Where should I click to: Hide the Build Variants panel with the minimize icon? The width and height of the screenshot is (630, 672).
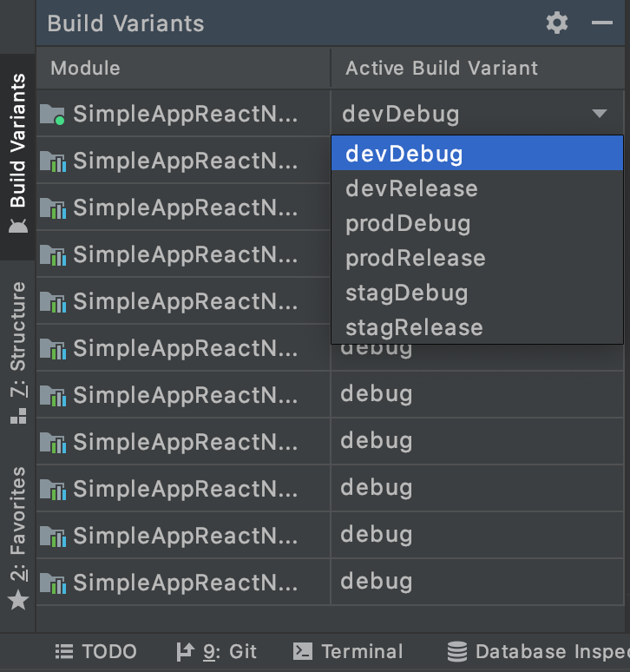(x=601, y=23)
